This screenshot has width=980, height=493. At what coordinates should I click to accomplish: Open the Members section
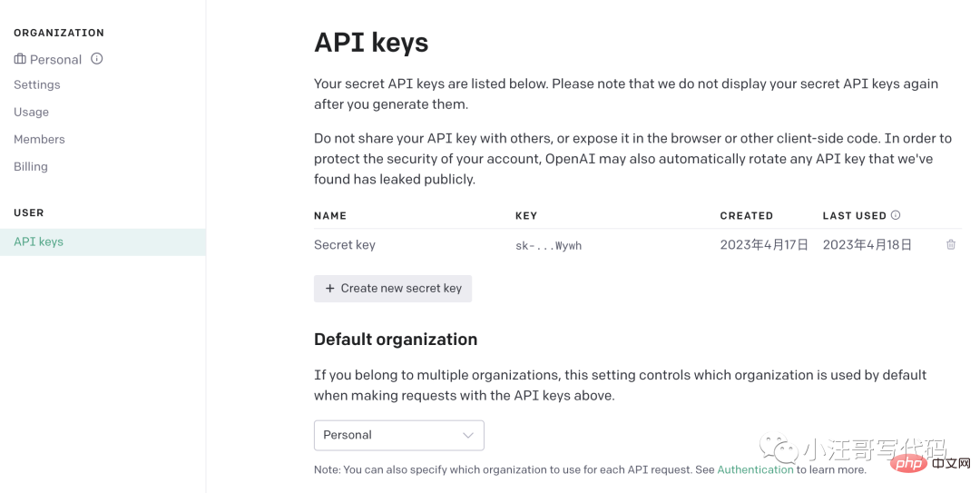point(39,139)
